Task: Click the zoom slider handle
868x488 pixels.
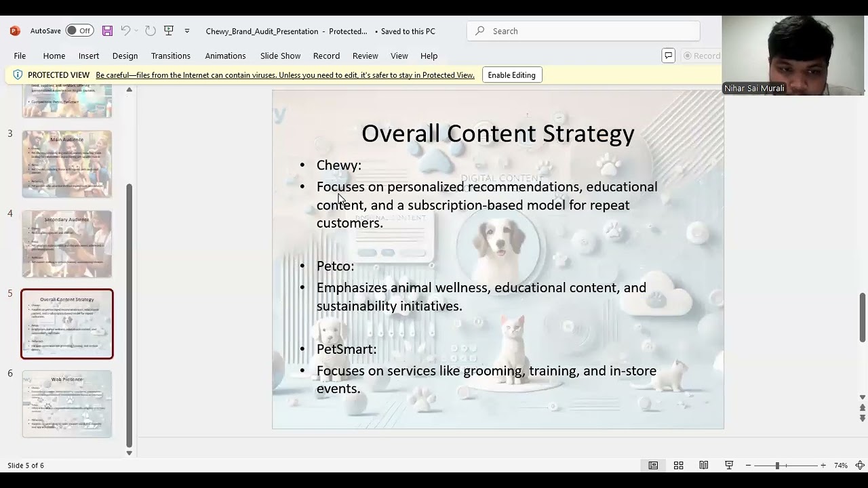Action: [x=777, y=466]
